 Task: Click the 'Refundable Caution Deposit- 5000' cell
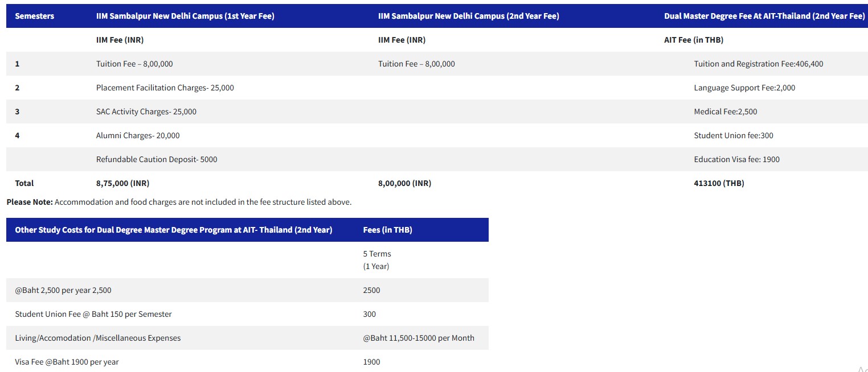point(157,159)
